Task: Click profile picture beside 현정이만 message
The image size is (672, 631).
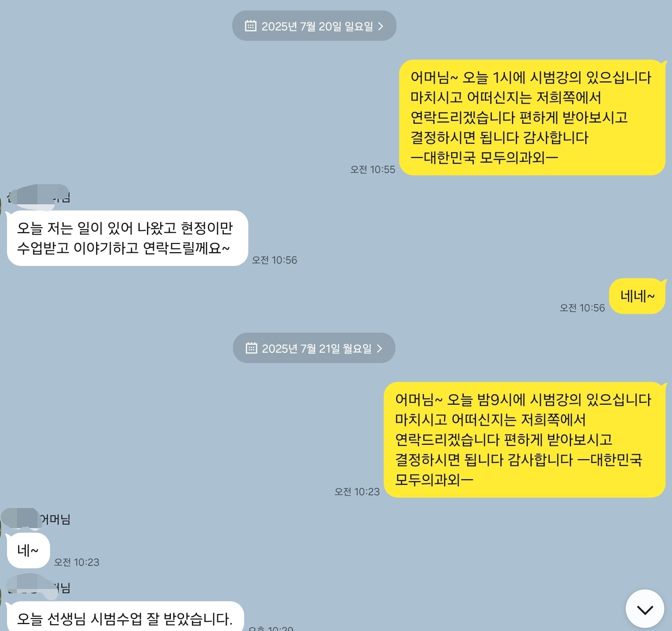Action: pyautogui.click(x=1, y=204)
